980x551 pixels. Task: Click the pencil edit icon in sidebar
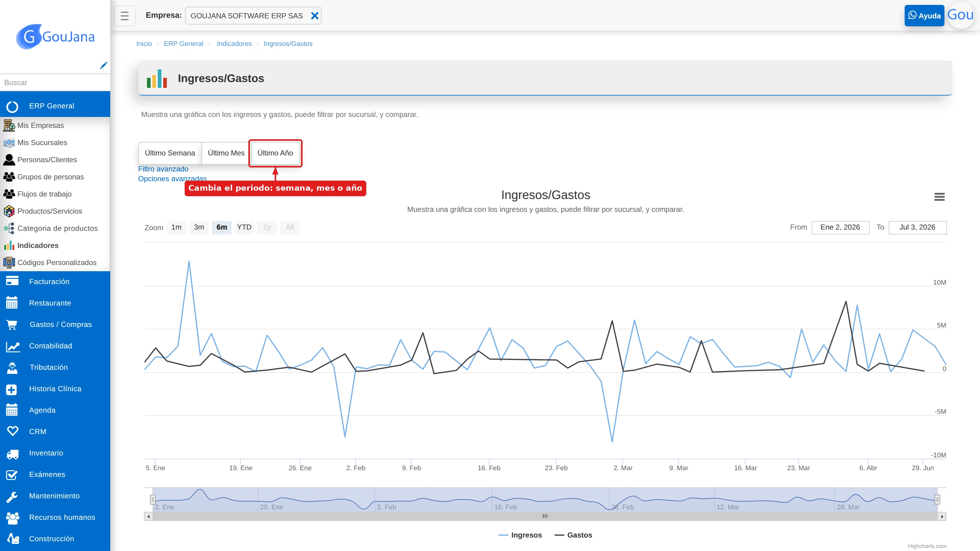(x=103, y=66)
